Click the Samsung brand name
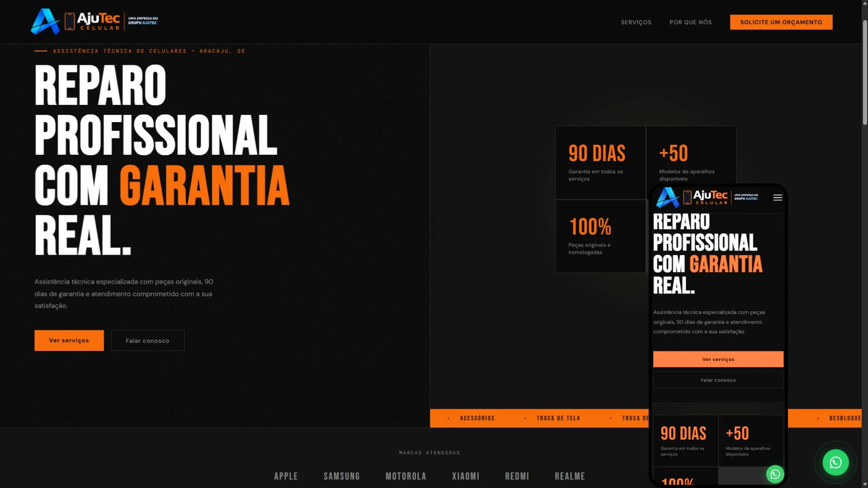 [342, 476]
